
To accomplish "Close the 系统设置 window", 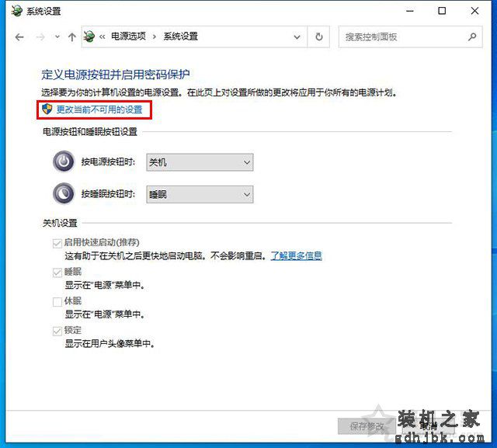I will tap(474, 11).
